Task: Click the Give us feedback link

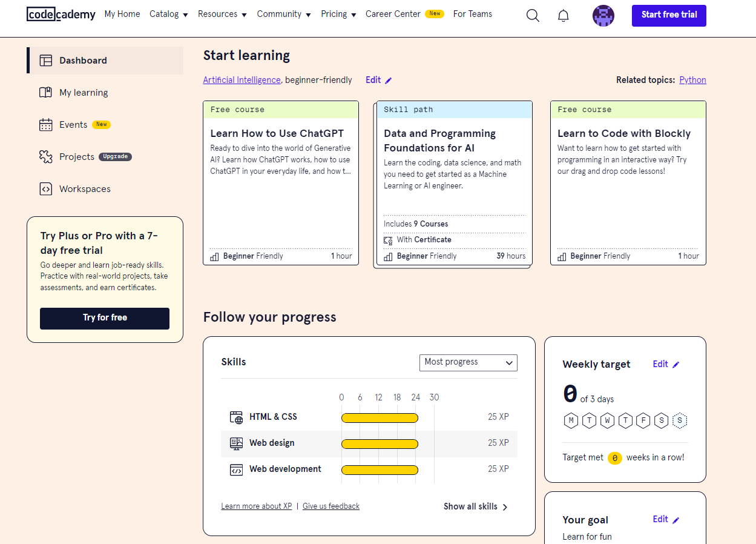Action: click(331, 506)
